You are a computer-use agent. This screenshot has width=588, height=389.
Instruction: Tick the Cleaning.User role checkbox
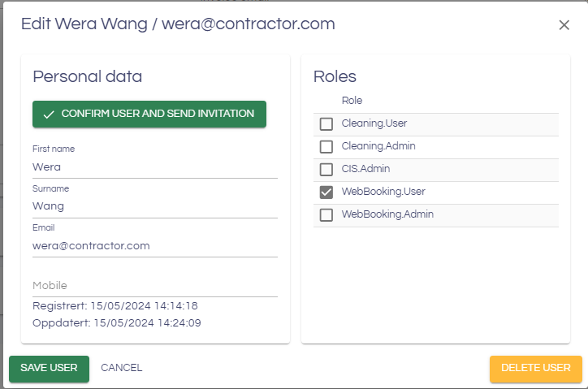click(x=326, y=124)
